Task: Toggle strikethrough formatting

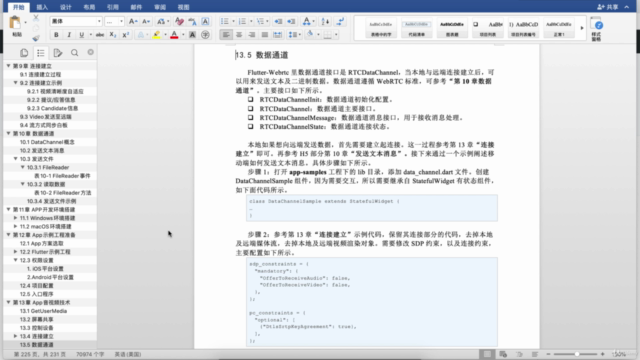Action: pos(100,35)
